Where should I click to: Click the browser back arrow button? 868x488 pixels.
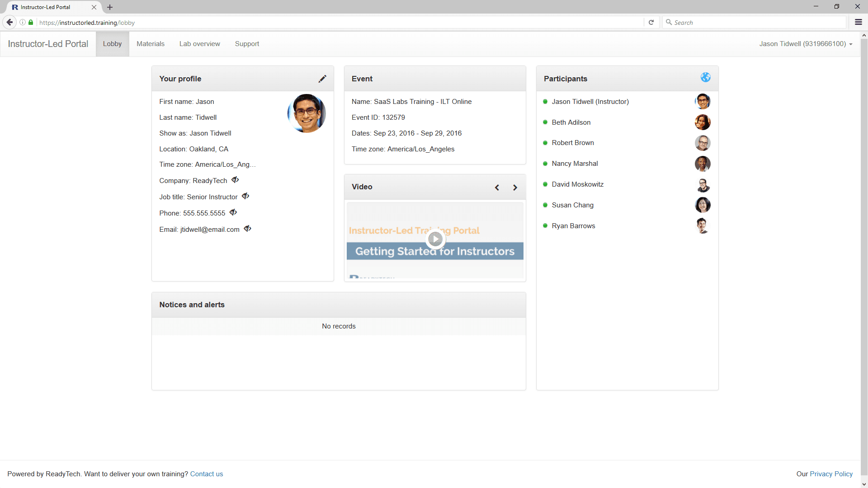click(9, 22)
